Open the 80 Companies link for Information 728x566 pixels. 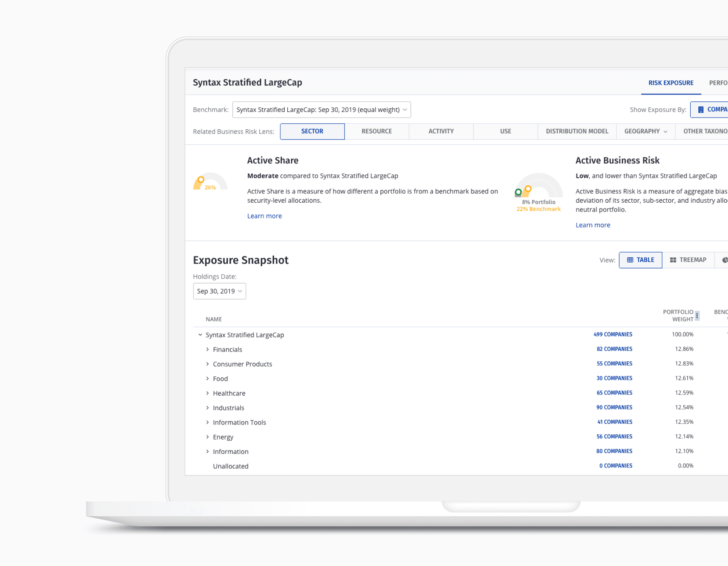pos(614,451)
